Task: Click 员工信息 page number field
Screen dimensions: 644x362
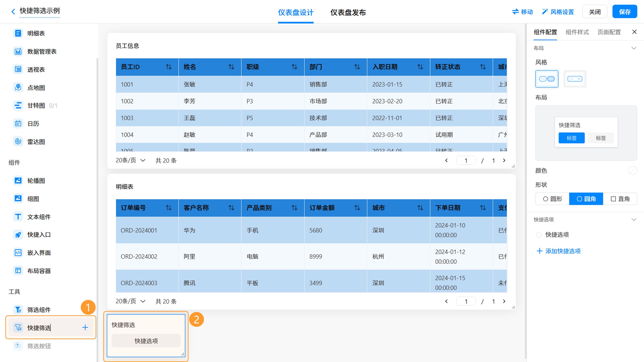Action: point(466,161)
